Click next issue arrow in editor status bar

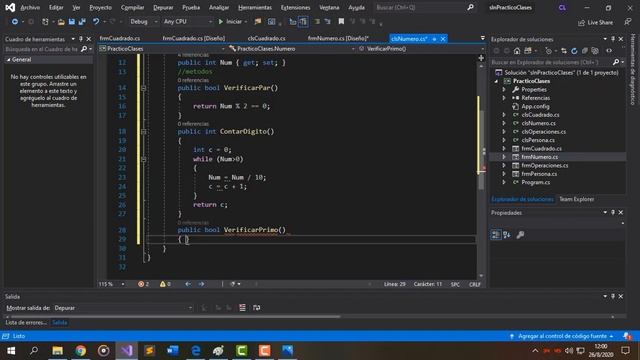(201, 284)
